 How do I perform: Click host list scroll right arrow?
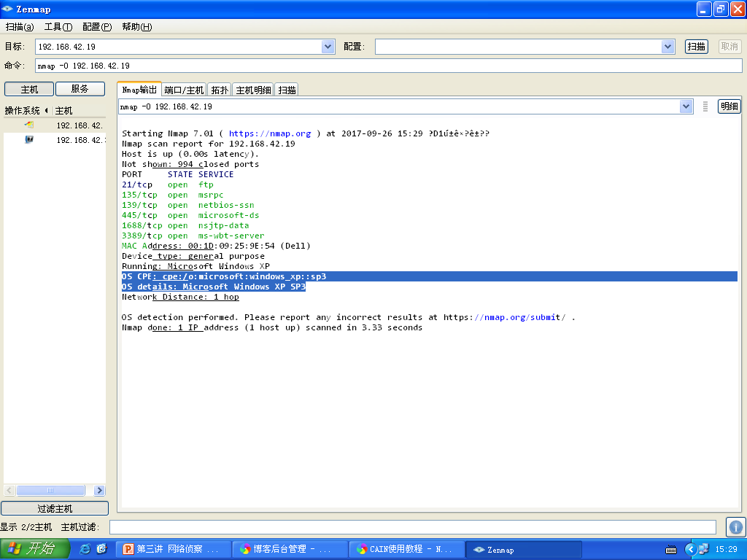(99, 490)
